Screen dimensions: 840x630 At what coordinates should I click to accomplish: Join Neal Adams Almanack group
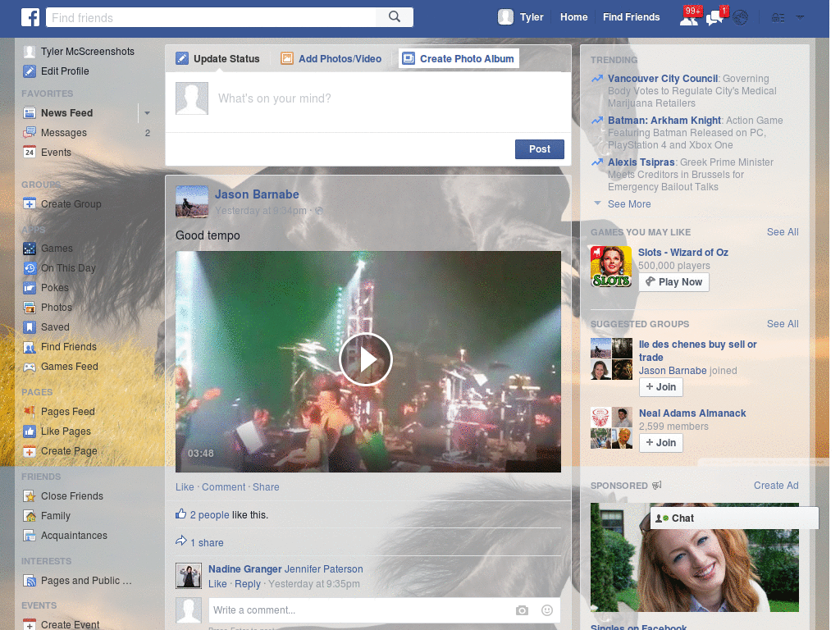(x=661, y=443)
